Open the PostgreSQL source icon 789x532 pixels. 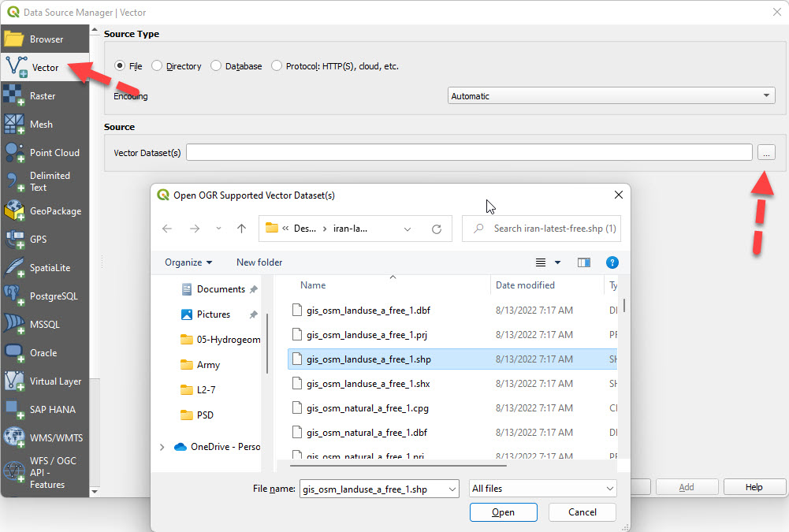[15, 296]
